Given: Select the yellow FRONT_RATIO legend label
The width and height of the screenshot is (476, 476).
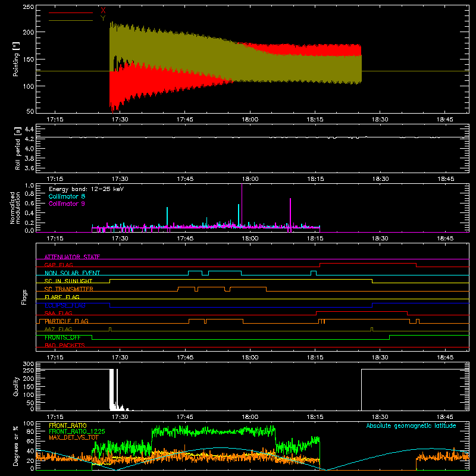Looking at the screenshot, I should pyautogui.click(x=67, y=425).
